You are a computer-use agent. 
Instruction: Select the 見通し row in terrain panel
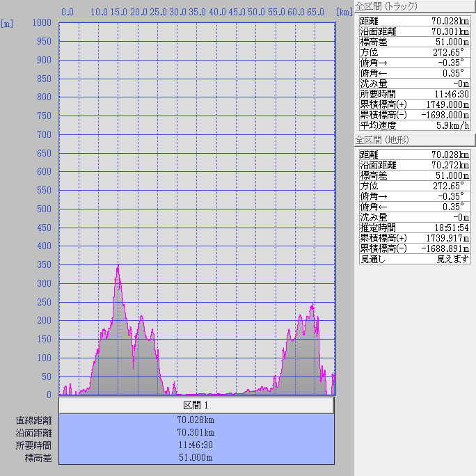(x=415, y=259)
